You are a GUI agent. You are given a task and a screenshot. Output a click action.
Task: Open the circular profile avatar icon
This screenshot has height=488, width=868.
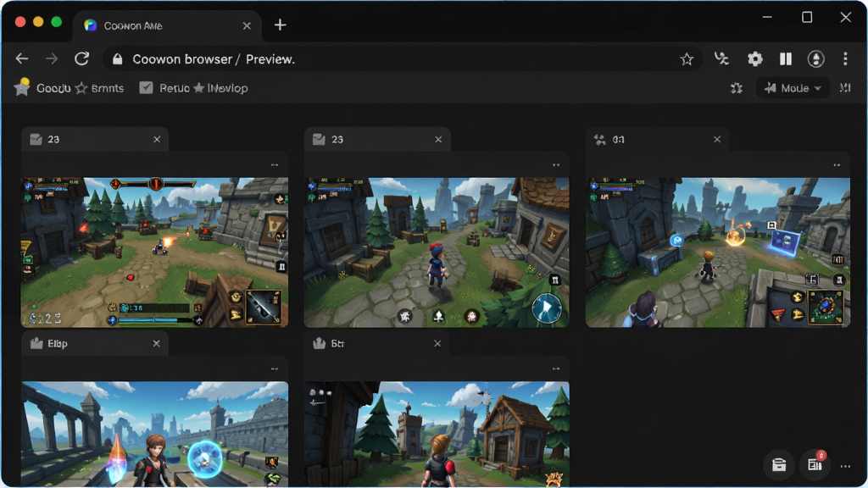coord(816,58)
